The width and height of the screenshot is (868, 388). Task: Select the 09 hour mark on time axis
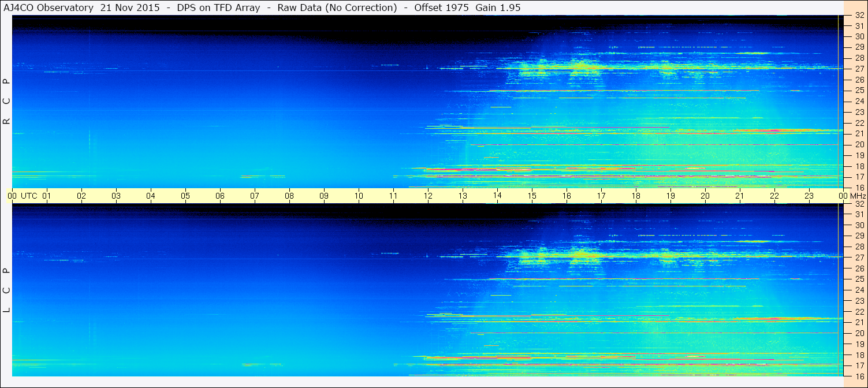tap(324, 196)
